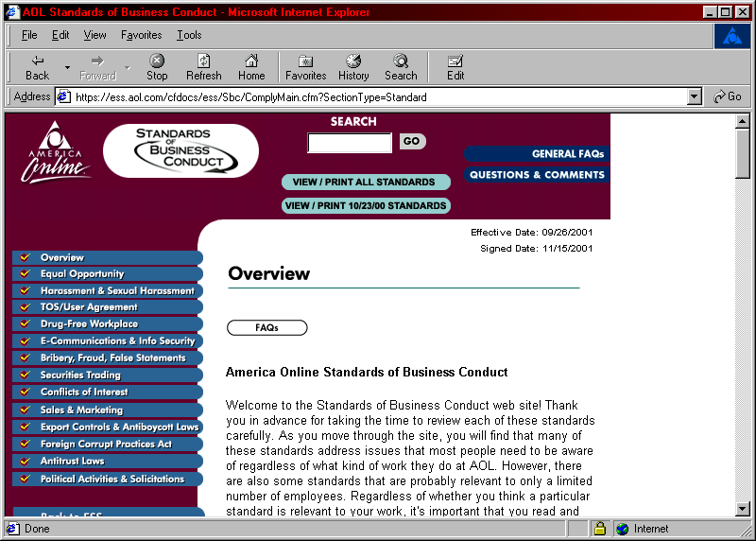Click the Signed Date: 11/15/2001 text
The image size is (756, 541).
(x=536, y=249)
